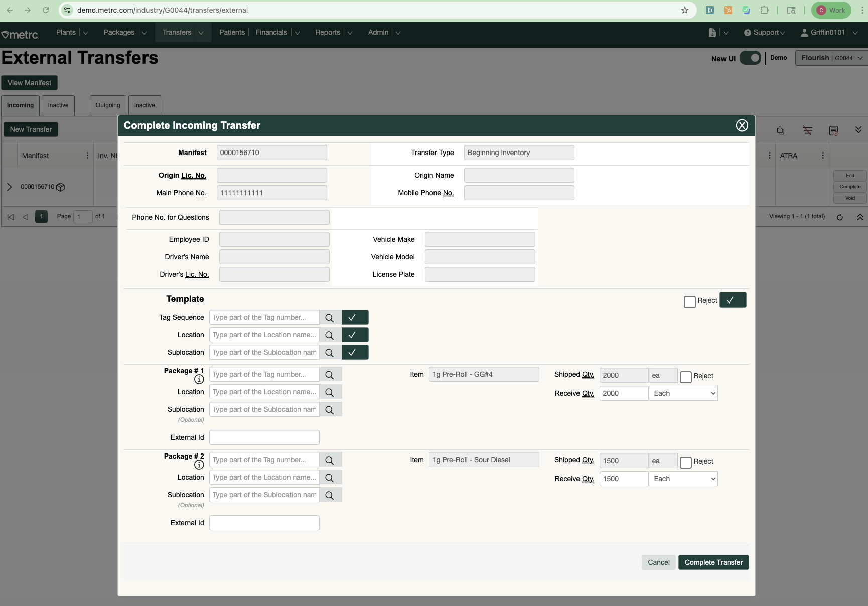Screen dimensions: 868x606
Task: Click the Package #1 info icon
Action: [199, 379]
